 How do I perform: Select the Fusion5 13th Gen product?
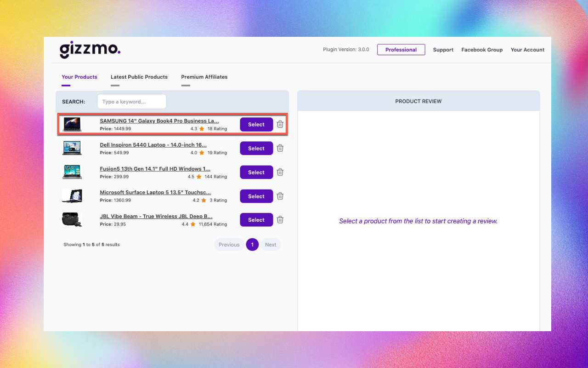256,172
